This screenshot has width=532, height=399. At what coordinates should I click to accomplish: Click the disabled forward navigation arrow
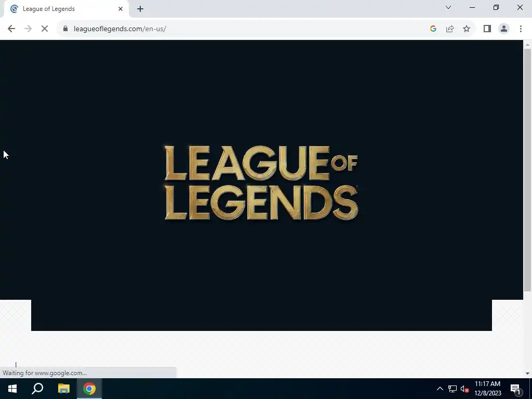click(28, 29)
